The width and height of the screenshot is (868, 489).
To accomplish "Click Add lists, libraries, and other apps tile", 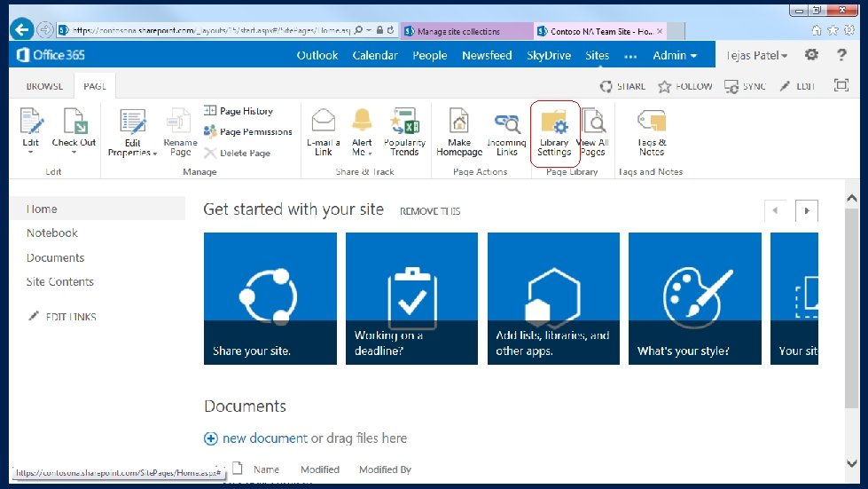I will (553, 298).
